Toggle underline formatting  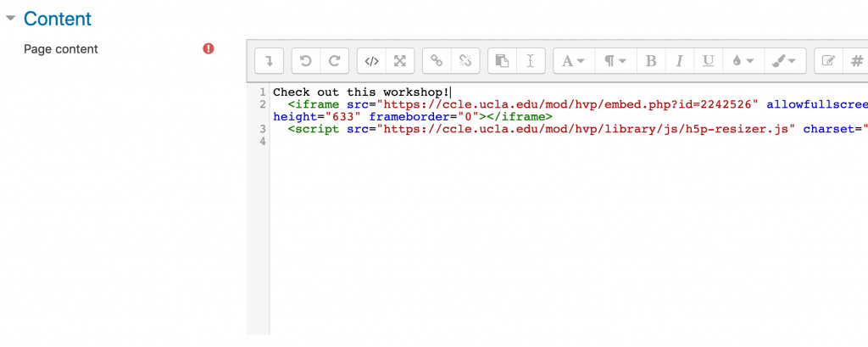(708, 61)
